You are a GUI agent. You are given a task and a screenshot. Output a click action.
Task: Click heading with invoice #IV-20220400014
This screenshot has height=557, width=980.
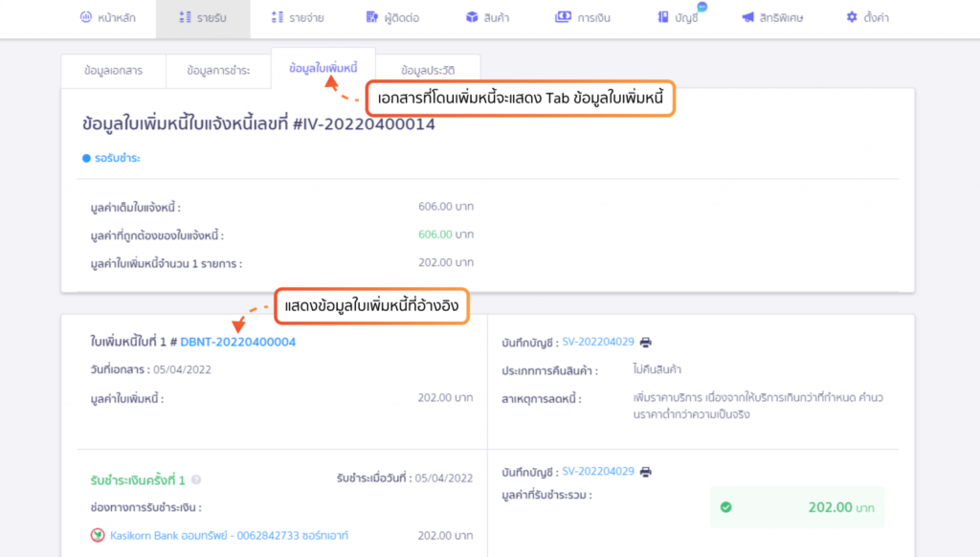click(258, 123)
